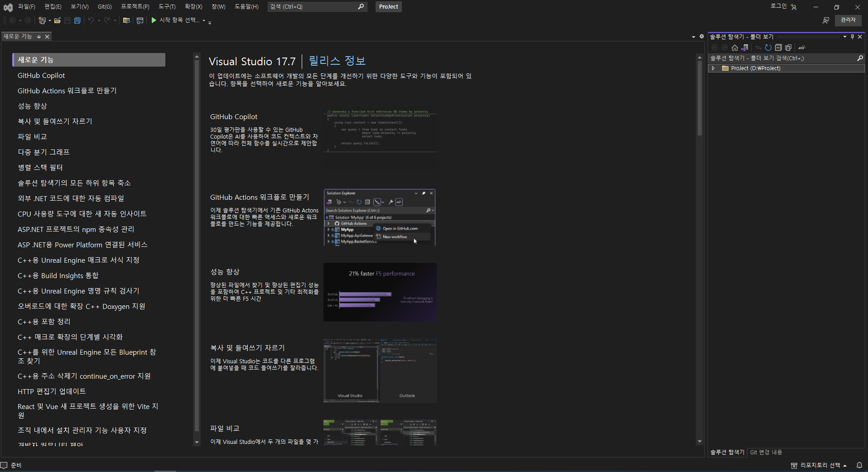The width and height of the screenshot is (868, 472).
Task: Toggle pin on the 새로운 기능 tab
Action: [39, 37]
